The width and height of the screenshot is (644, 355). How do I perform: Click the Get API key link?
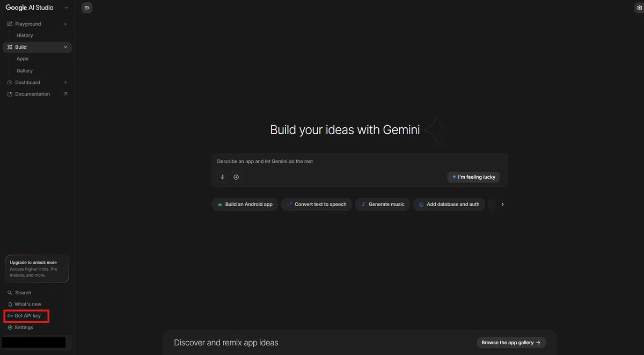click(x=27, y=316)
